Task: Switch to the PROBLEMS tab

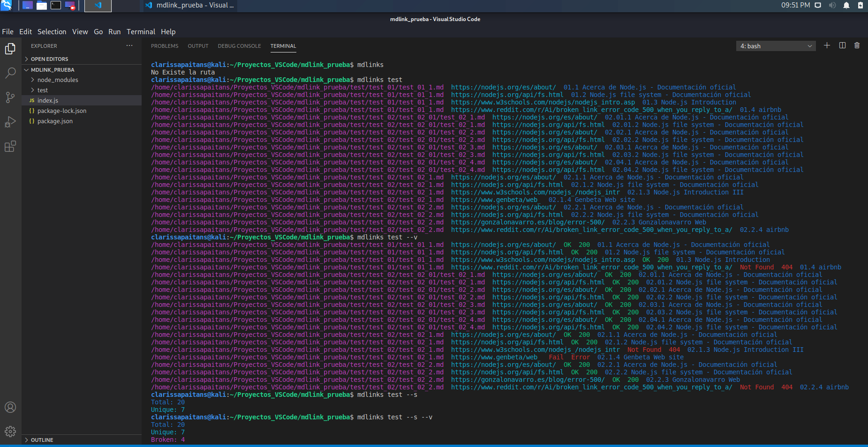Action: point(165,46)
